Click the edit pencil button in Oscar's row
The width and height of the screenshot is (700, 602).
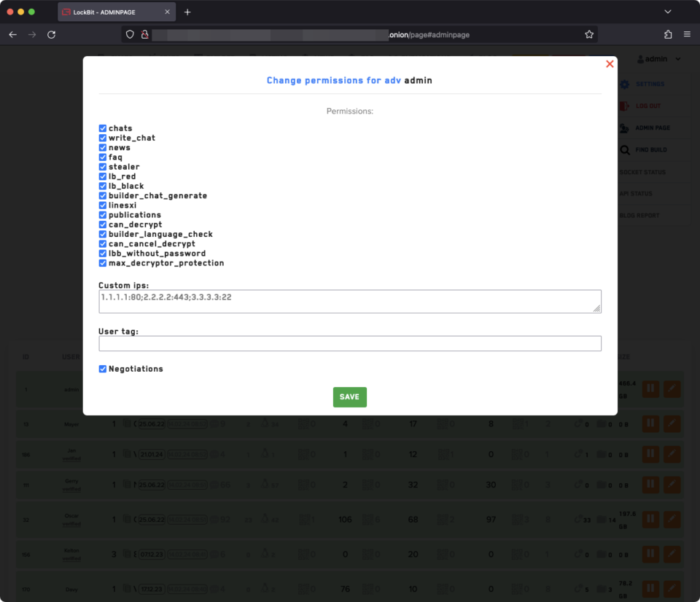tap(672, 519)
